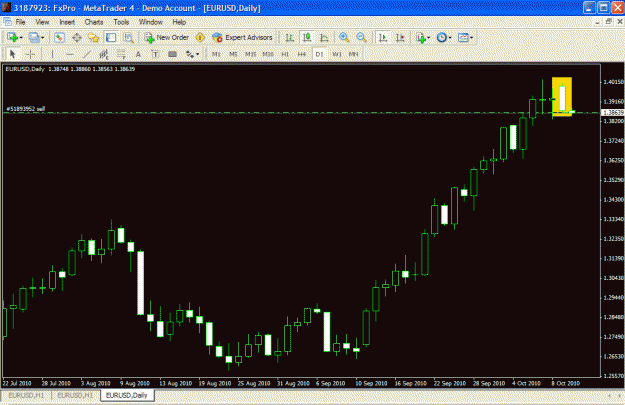Image resolution: width=625 pixels, height=405 pixels.
Task: Switch timeframe to W1
Action: [x=337, y=54]
